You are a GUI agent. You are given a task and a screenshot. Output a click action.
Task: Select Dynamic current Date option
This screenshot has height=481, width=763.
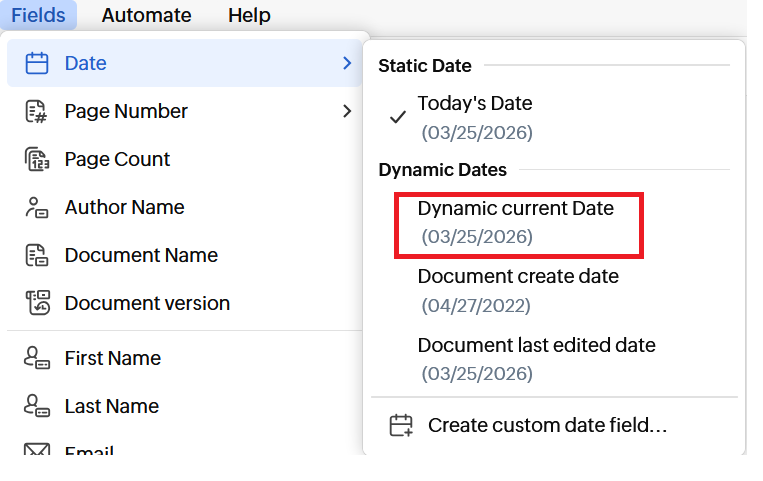[516, 222]
